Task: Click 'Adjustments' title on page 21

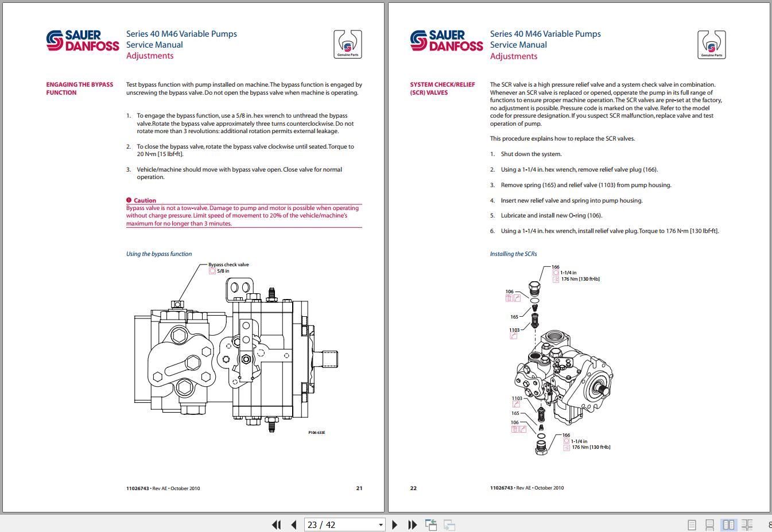Action: pos(150,56)
